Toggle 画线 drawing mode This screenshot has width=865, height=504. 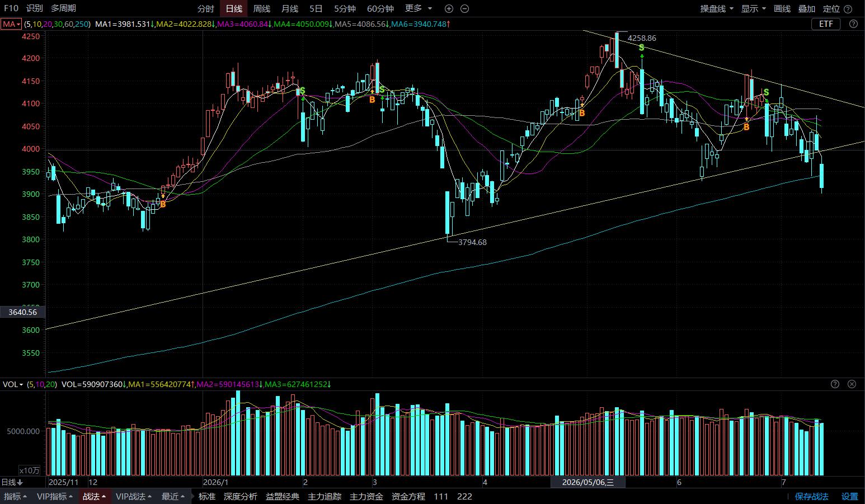click(782, 8)
